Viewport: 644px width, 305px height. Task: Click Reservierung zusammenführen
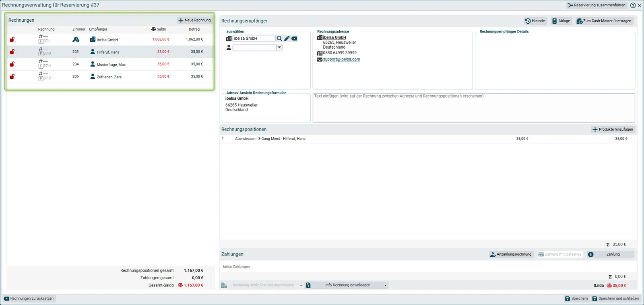(597, 5)
